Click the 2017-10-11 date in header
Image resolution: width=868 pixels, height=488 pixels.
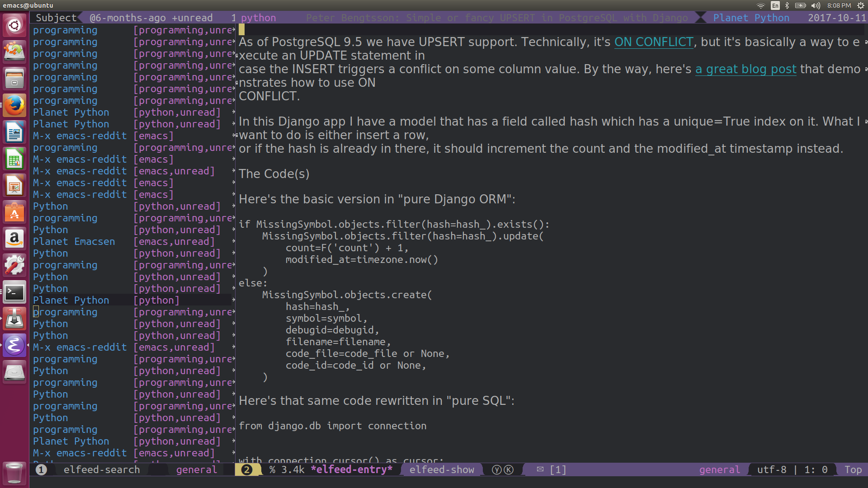coord(837,18)
